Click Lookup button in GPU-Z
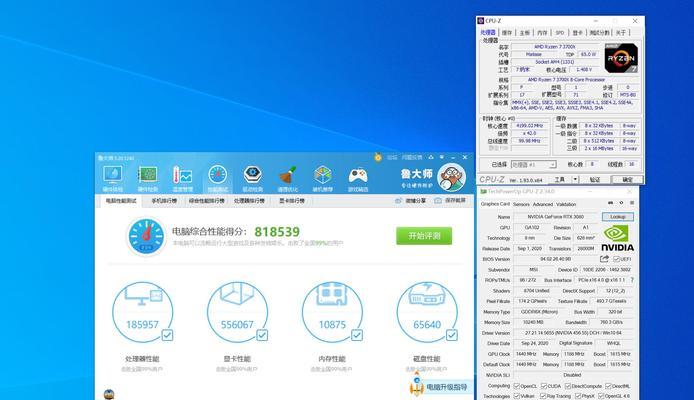The width and height of the screenshot is (694, 400). (618, 217)
